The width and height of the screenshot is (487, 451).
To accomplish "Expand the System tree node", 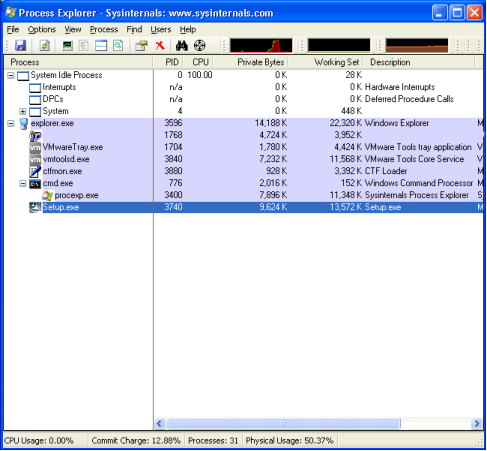I will click(23, 111).
